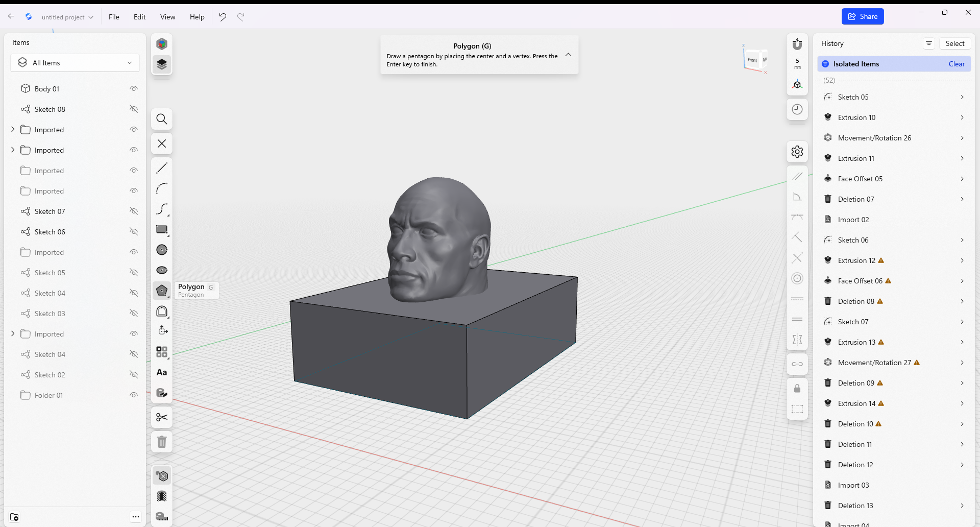This screenshot has width=980, height=527.
Task: Open the History clock icon
Action: 797,109
